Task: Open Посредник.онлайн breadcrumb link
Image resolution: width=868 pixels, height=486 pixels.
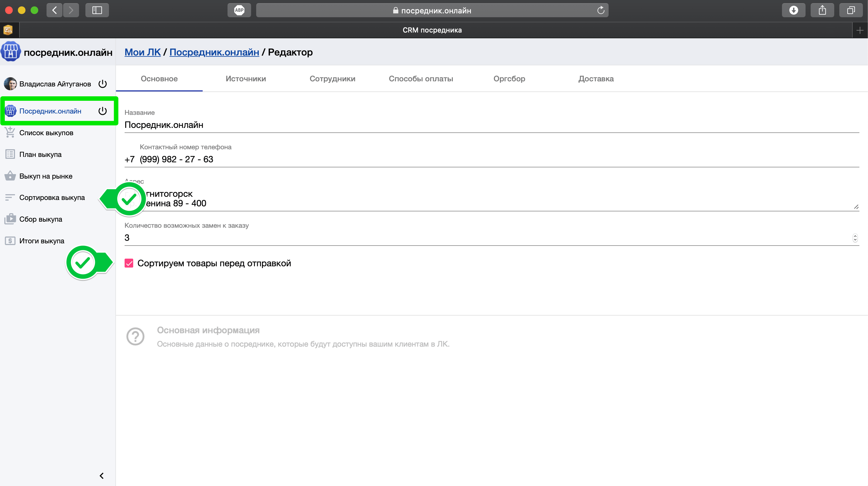Action: point(214,52)
